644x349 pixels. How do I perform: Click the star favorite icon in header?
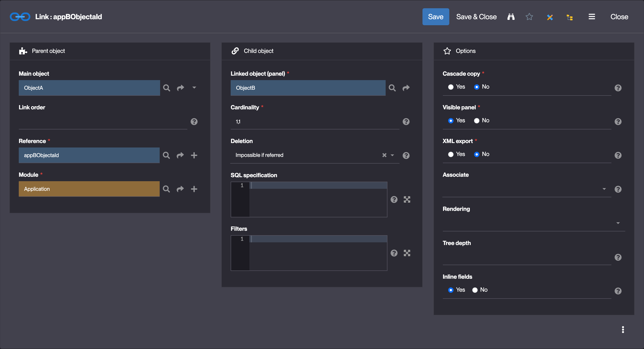point(529,17)
